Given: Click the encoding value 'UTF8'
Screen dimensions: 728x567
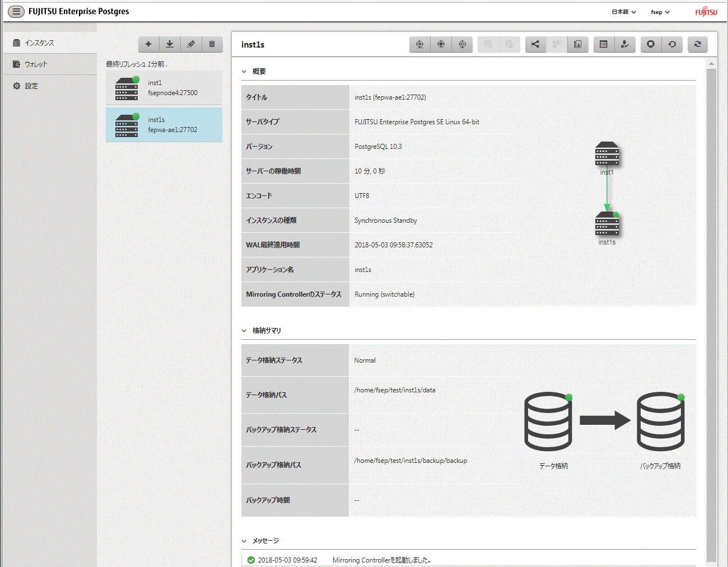Looking at the screenshot, I should pos(362,196).
